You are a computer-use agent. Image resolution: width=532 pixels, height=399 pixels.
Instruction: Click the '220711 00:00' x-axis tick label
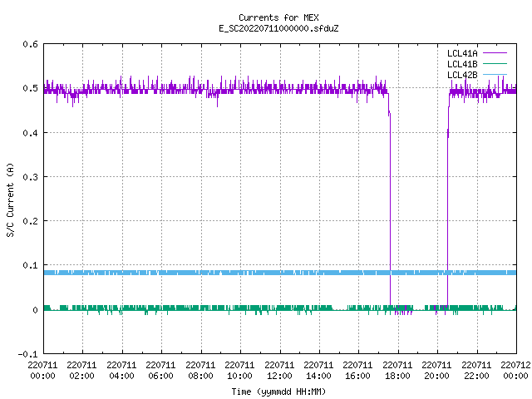[x=42, y=371]
